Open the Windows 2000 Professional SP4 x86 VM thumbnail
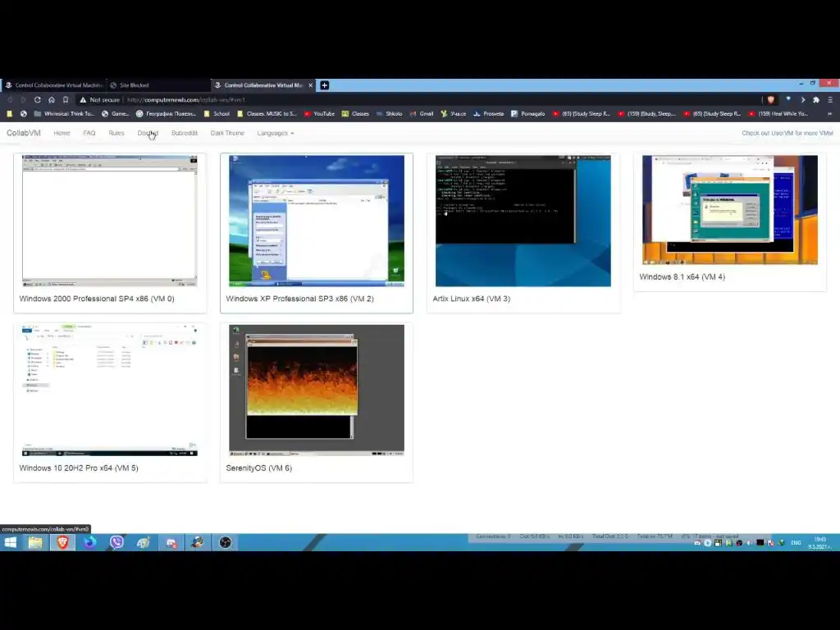The width and height of the screenshot is (840, 630). (x=110, y=221)
